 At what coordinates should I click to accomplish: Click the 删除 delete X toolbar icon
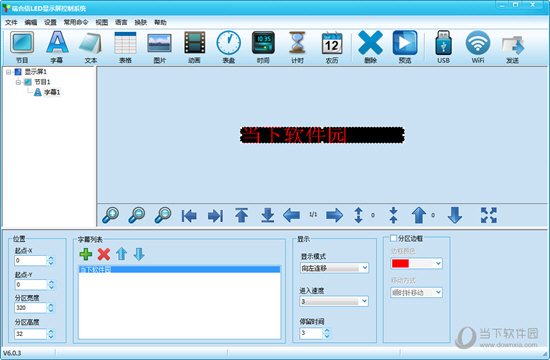coord(370,47)
